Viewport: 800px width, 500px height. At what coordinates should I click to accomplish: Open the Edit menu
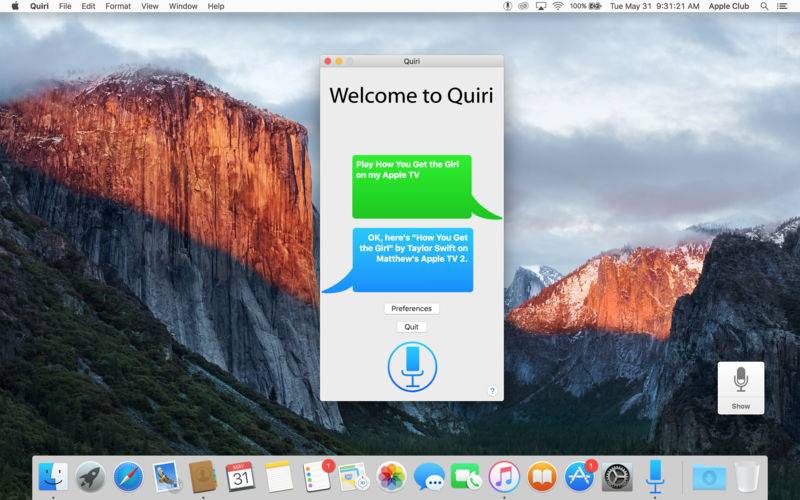[88, 6]
